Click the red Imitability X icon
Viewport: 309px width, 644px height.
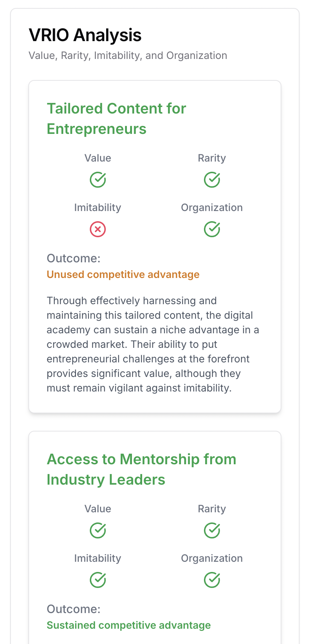pos(98,229)
